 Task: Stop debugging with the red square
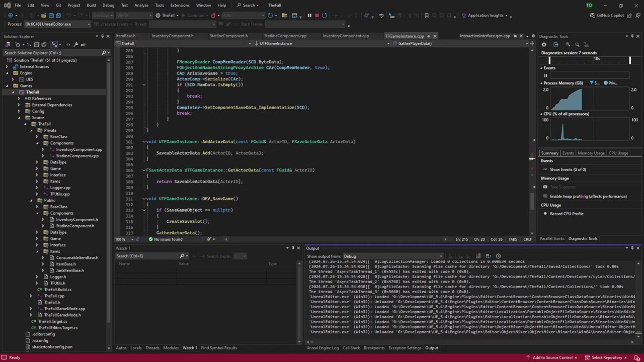click(x=317, y=16)
